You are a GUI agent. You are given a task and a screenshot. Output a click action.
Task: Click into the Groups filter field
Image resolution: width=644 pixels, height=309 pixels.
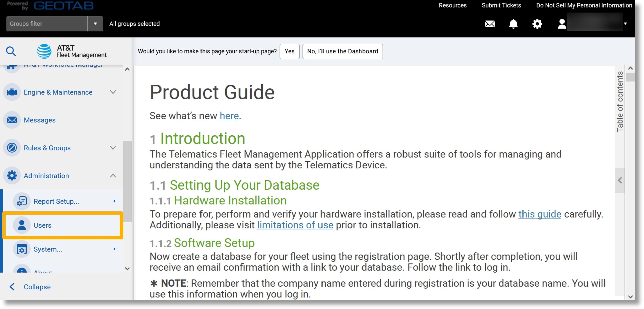click(47, 24)
